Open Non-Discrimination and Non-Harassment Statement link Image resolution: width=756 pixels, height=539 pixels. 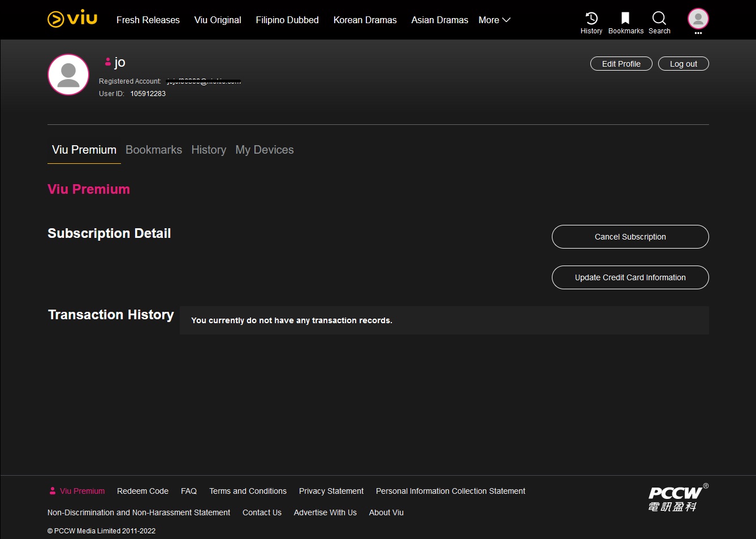pyautogui.click(x=139, y=512)
